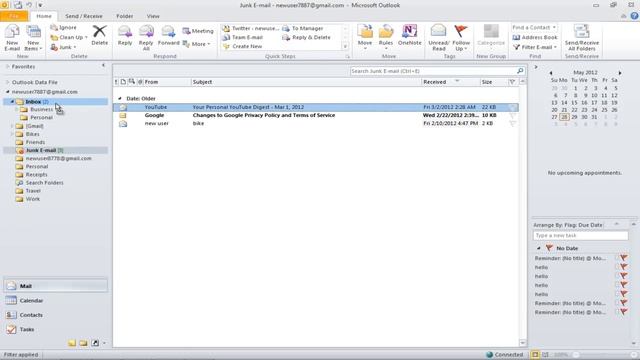Screen dimensions: 640x360
Task: Go to previous month in calendar
Action: click(550, 73)
